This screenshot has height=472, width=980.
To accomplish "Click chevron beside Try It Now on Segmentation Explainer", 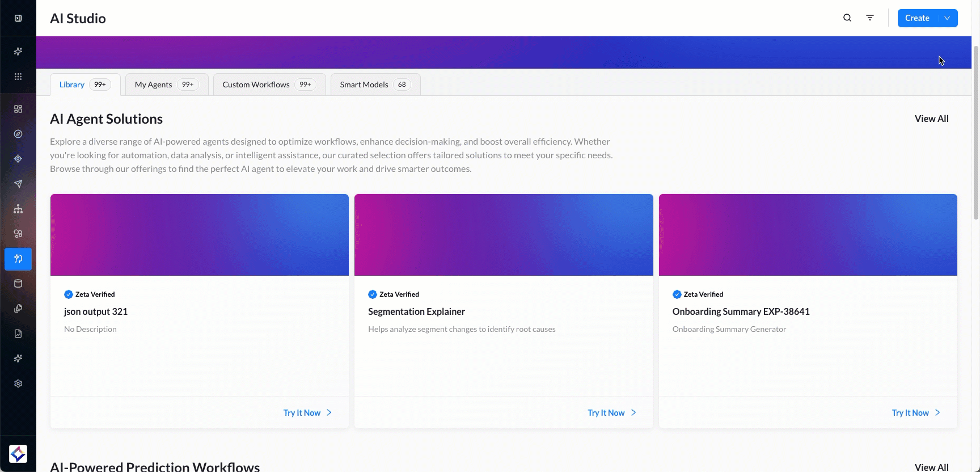I will point(633,413).
